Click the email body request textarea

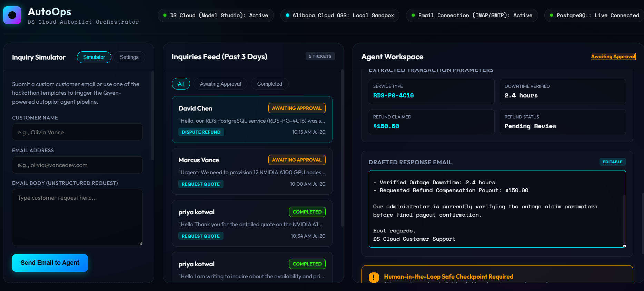pos(77,217)
